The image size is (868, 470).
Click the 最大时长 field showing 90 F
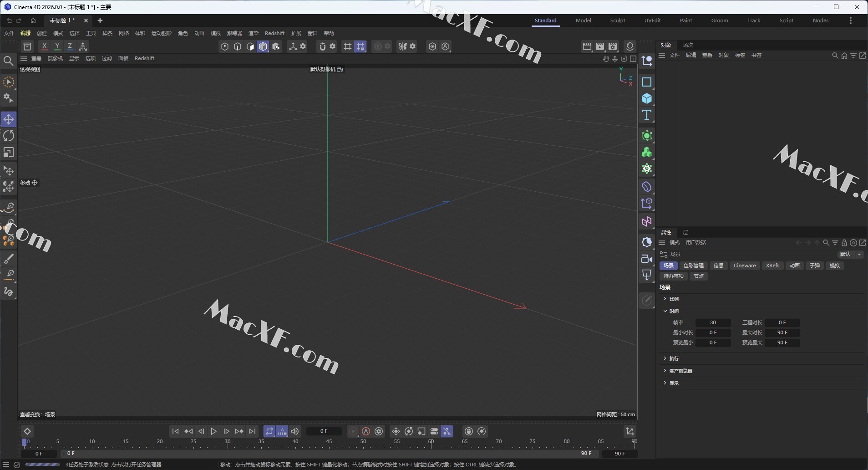pyautogui.click(x=782, y=332)
